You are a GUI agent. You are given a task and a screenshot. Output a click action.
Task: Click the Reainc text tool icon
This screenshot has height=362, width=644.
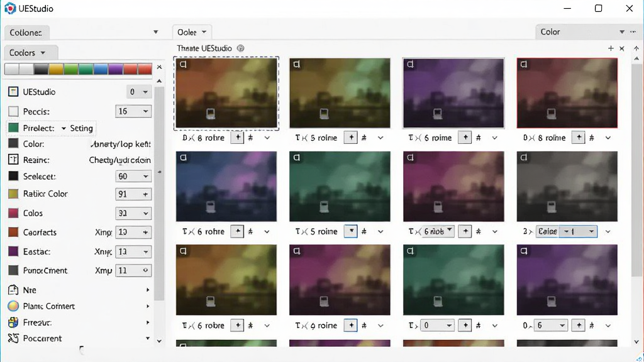[x=13, y=160]
